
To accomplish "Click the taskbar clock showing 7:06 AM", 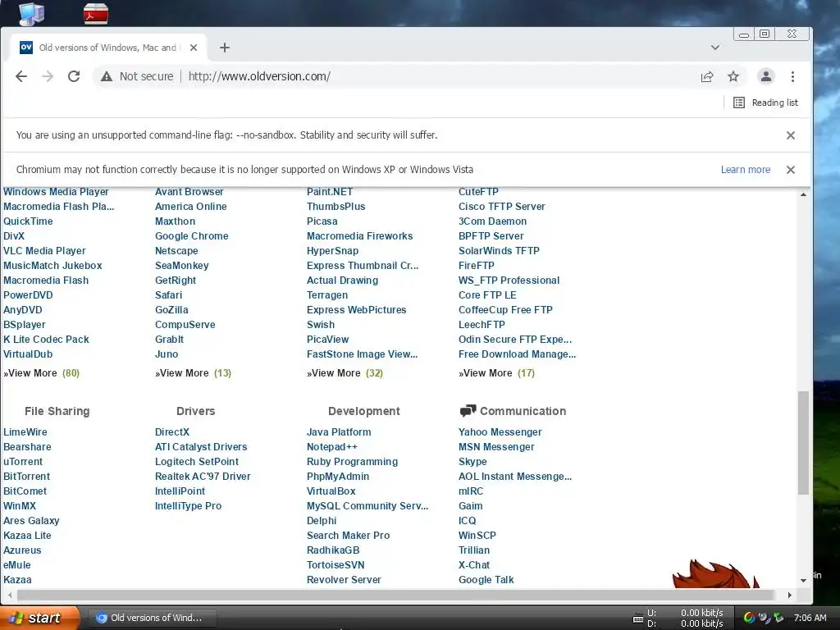I will click(x=810, y=618).
